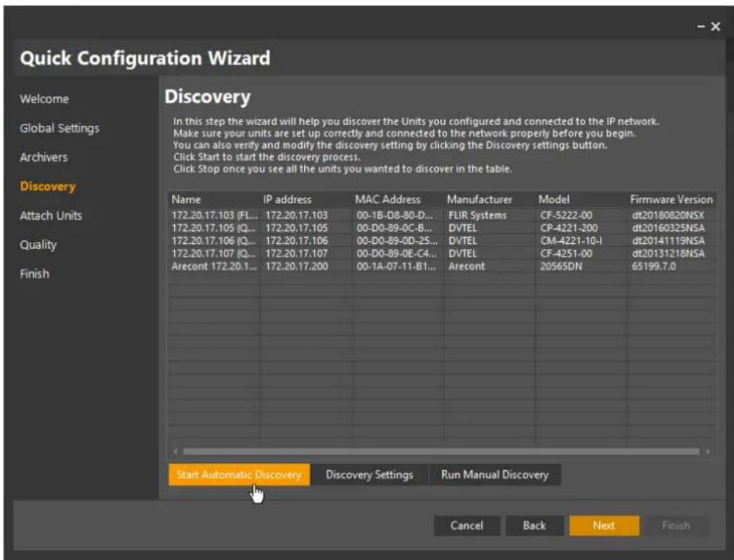
Task: Go Back to previous step
Action: 534,526
